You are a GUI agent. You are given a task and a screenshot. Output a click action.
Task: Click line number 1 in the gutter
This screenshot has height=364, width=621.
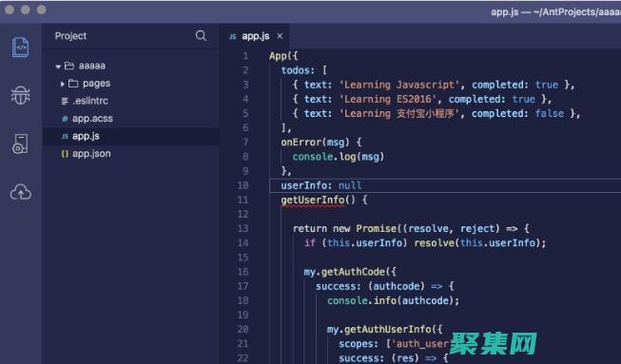point(245,56)
